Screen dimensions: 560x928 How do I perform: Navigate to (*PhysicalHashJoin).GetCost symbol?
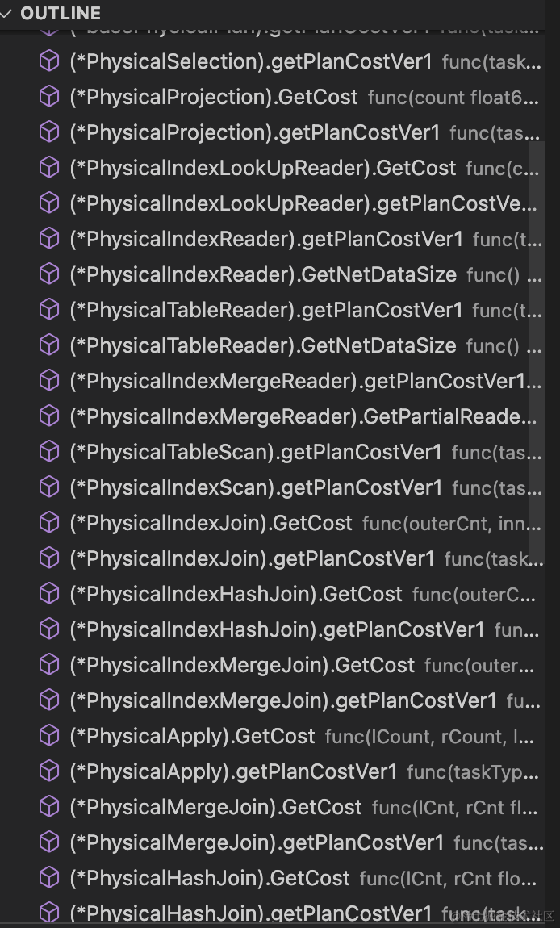click(x=210, y=878)
